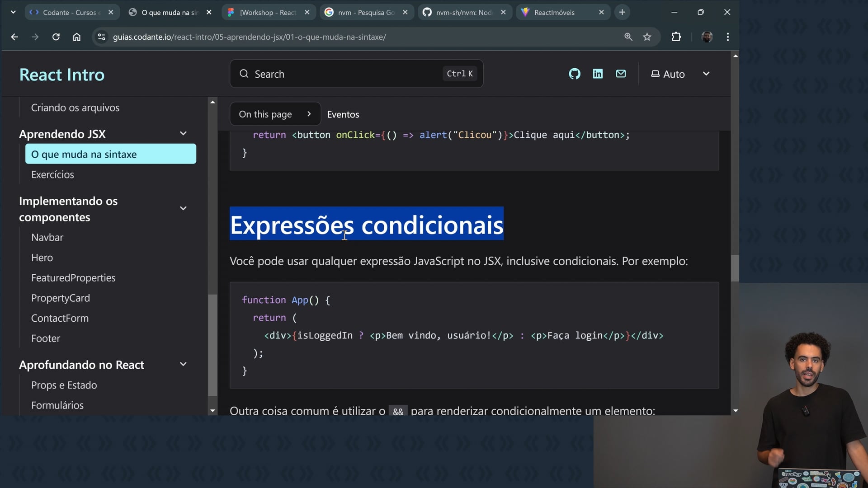
Task: Click the sidebar scrollbar down arrow
Action: click(212, 411)
